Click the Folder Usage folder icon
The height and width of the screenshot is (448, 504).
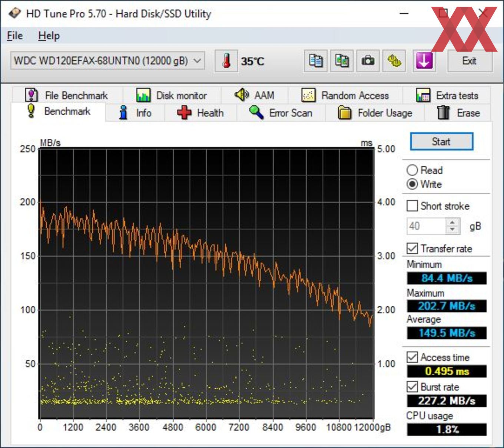pyautogui.click(x=345, y=112)
